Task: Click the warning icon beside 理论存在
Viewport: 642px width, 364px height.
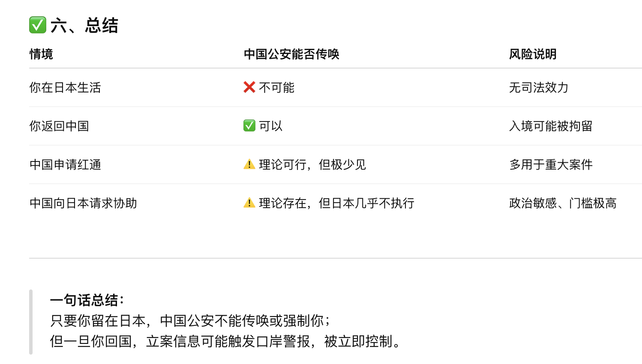Action: 249,203
